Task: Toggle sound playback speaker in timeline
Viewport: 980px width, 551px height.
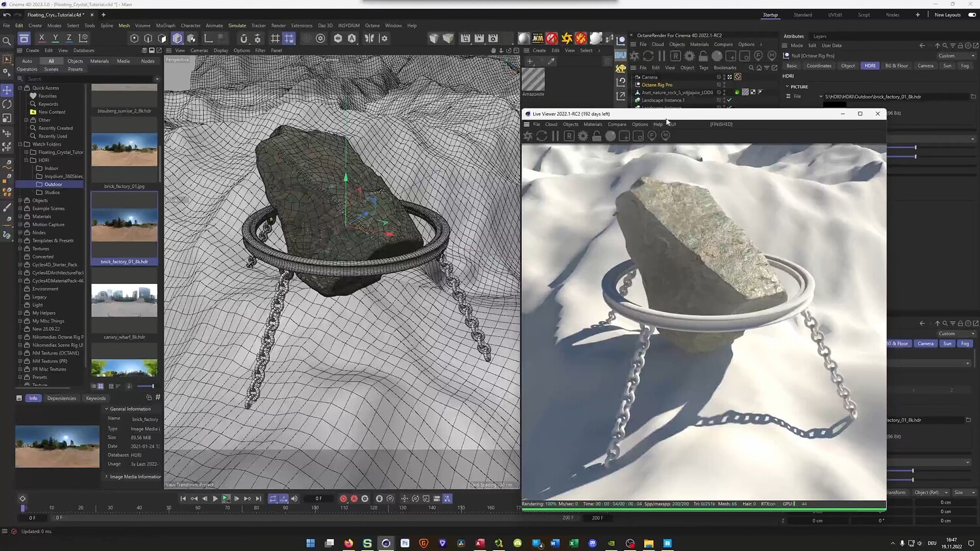Action: point(294,499)
